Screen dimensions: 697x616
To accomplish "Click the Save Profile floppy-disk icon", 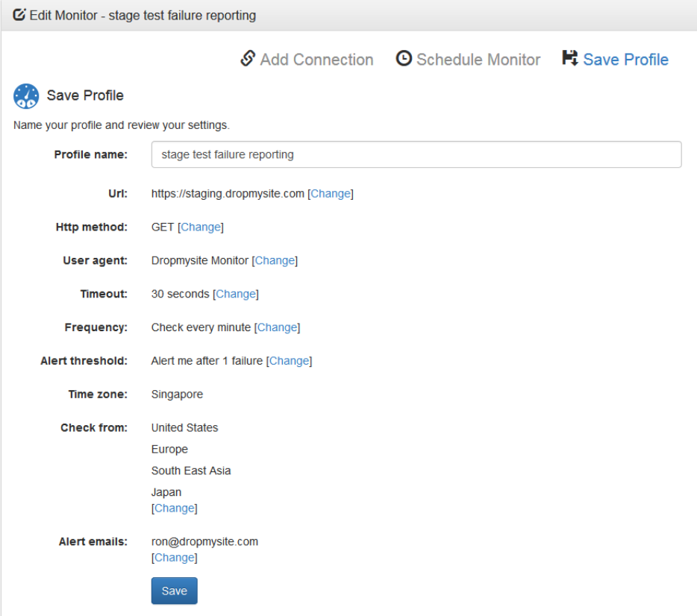I will point(570,57).
